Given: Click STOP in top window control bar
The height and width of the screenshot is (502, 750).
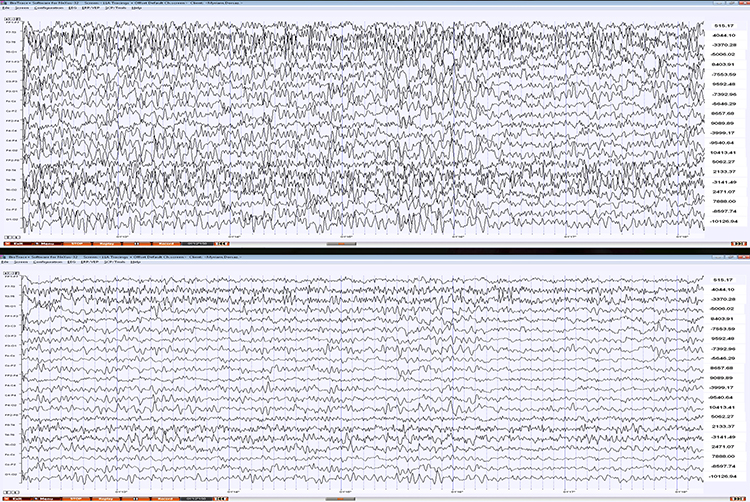Looking at the screenshot, I should [x=76, y=243].
